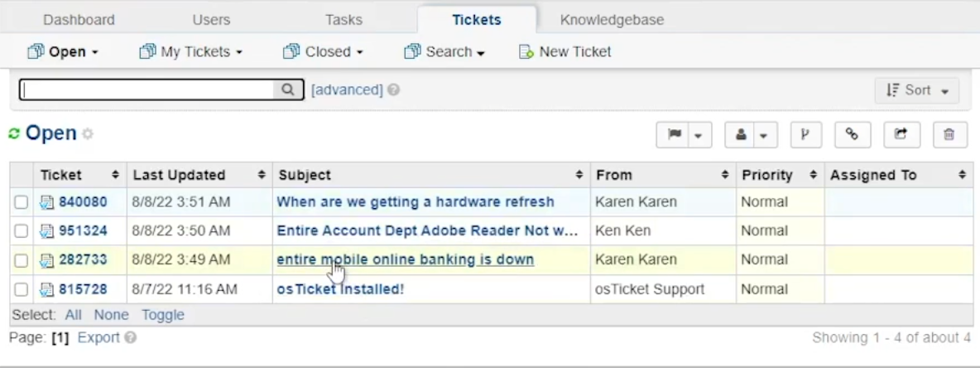Click the transfer tickets arrow icon

coord(901,134)
